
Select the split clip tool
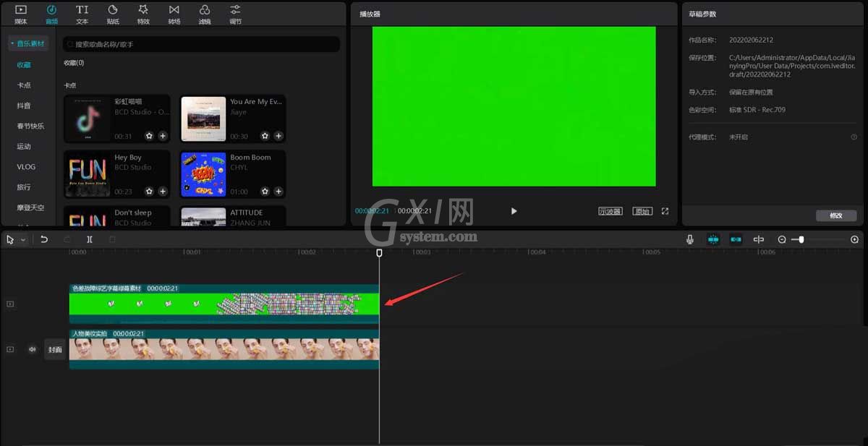[90, 239]
